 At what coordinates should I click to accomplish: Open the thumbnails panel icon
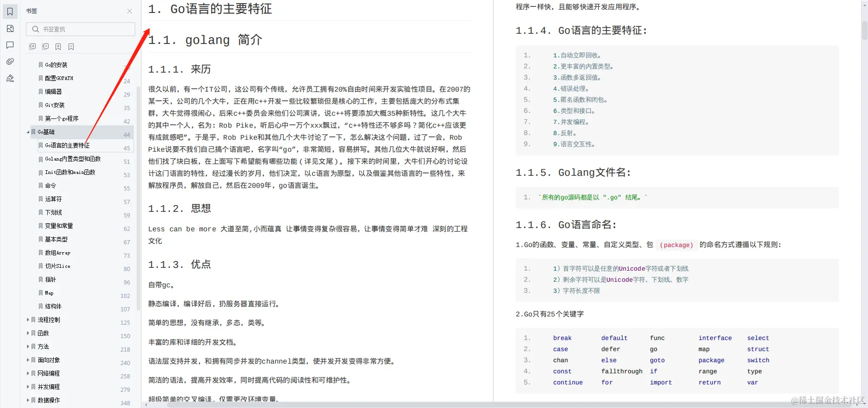tap(10, 29)
